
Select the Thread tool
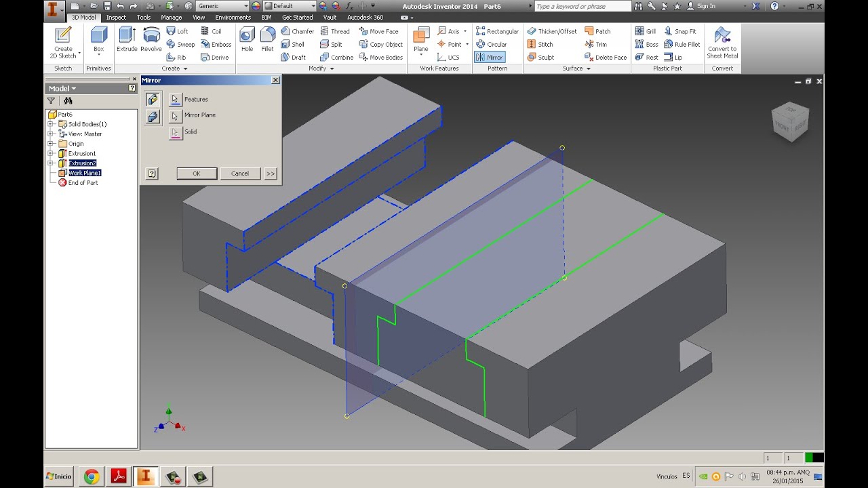tap(335, 31)
